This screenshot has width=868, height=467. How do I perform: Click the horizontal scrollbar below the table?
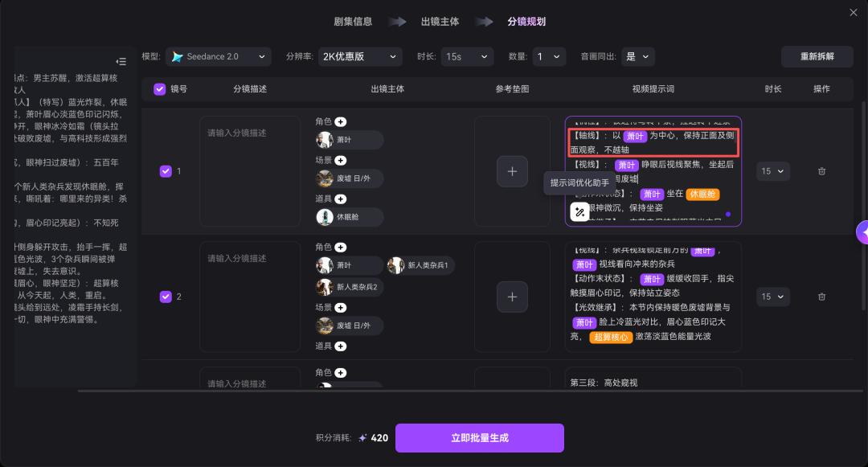[x=470, y=391]
